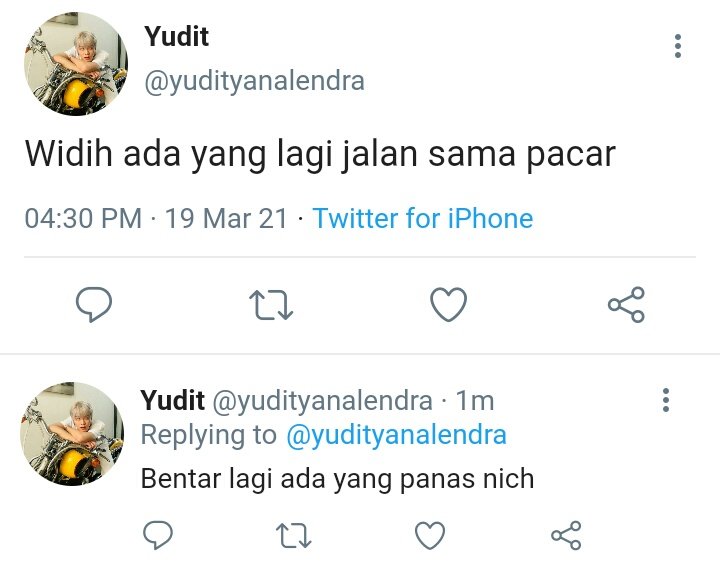Open Twitter for iPhone source link
Screen dimensions: 720x567
click(423, 218)
